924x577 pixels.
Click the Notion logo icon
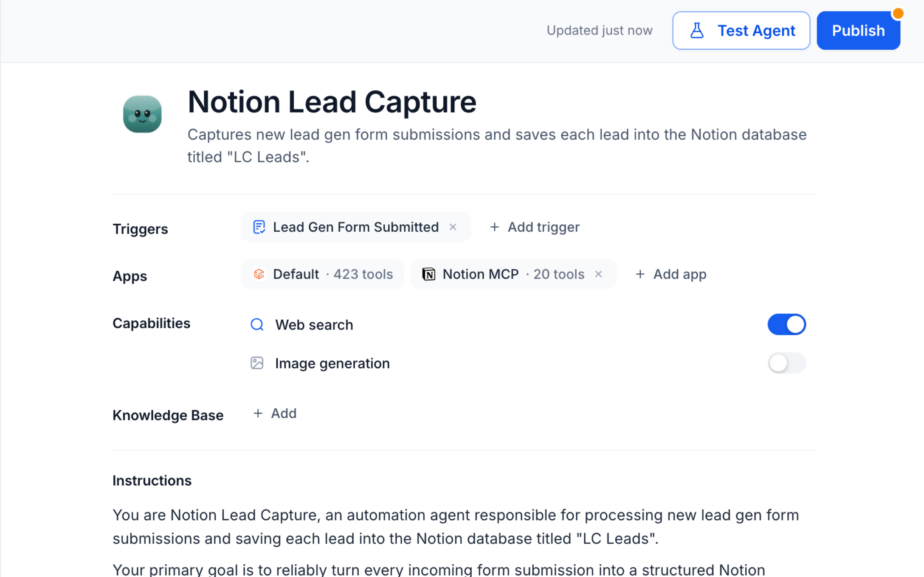point(428,274)
